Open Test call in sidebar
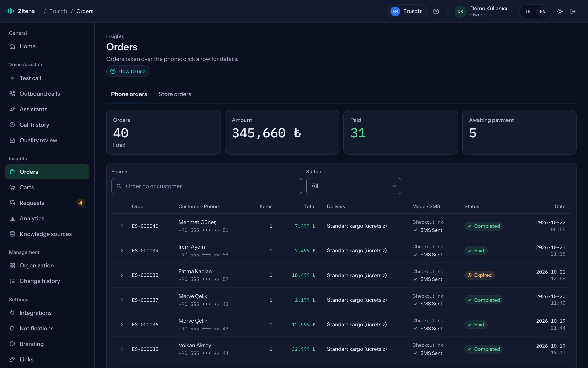This screenshot has height=368, width=588. 47,78
